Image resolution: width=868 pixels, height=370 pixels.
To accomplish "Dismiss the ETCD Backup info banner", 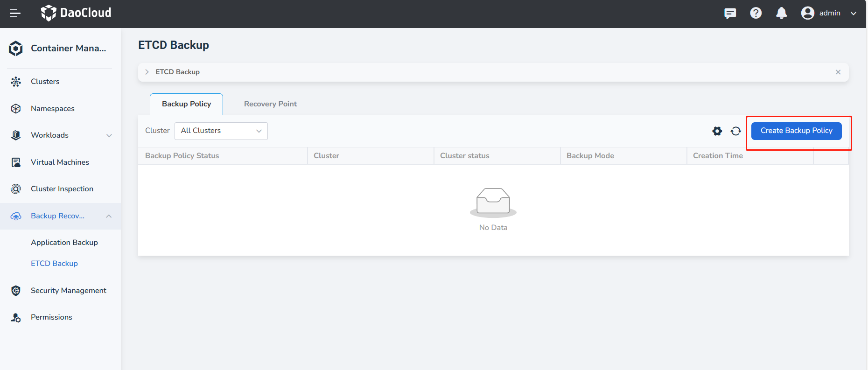I will [838, 72].
